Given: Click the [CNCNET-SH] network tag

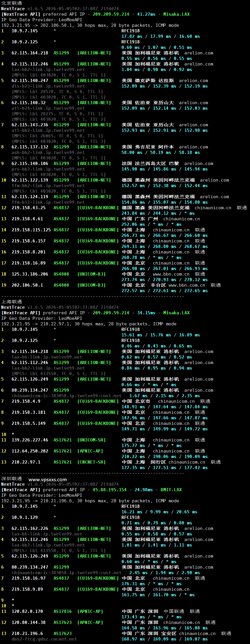Looking at the screenshot, I should [x=91, y=462].
